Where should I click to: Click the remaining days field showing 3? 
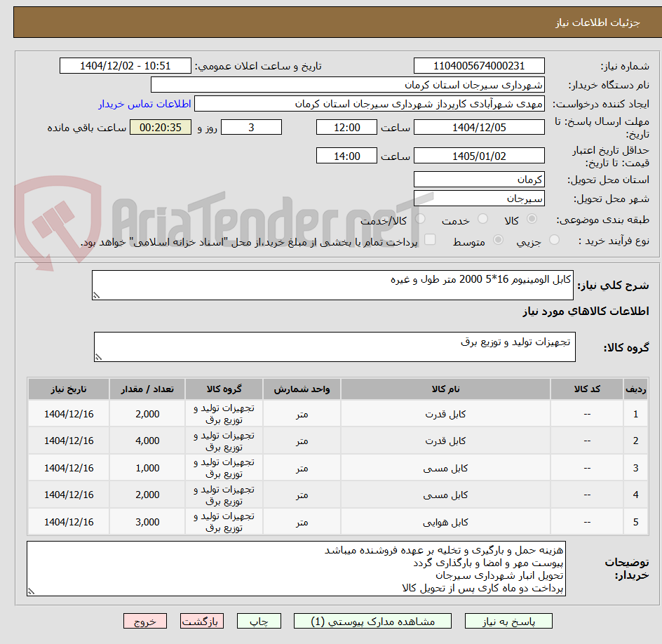(251, 127)
